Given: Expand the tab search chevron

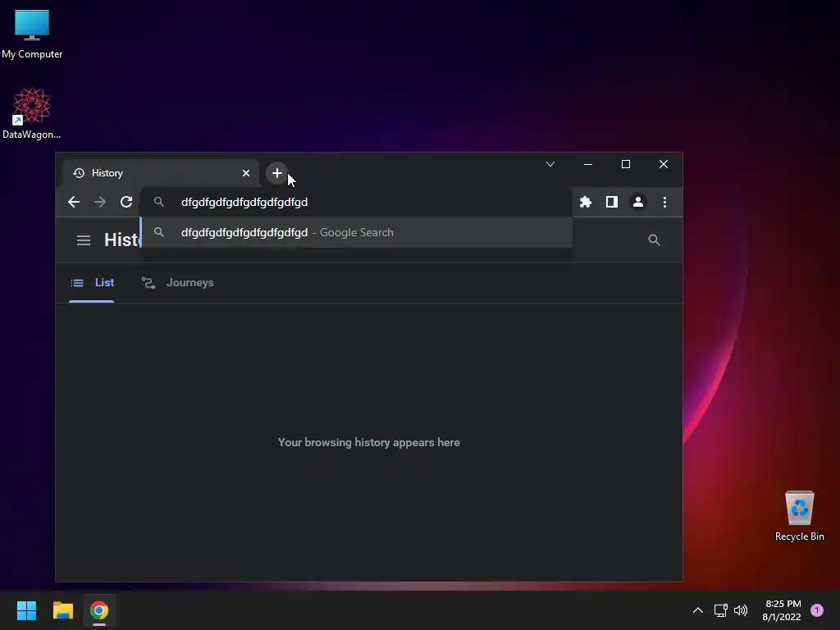Looking at the screenshot, I should click(x=550, y=164).
